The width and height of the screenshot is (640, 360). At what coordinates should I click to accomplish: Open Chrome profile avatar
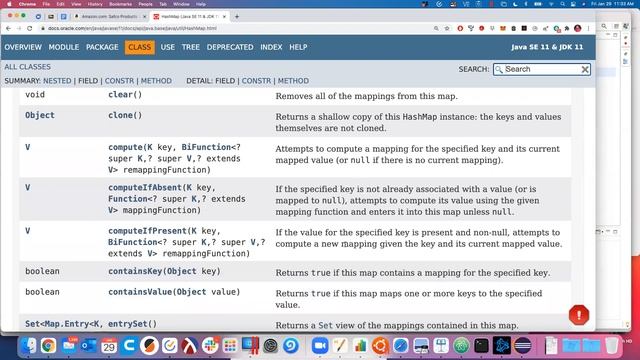[x=578, y=29]
